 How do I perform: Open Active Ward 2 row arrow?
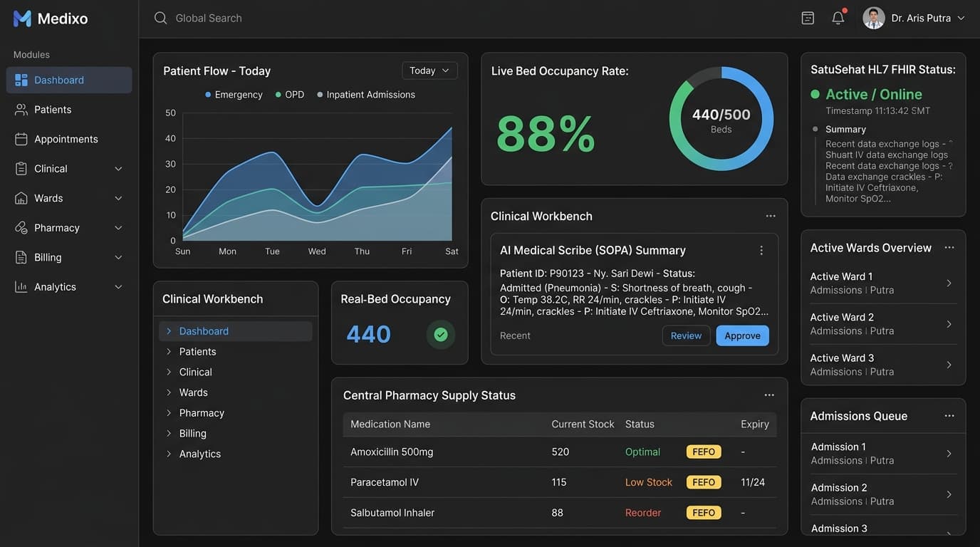click(949, 324)
